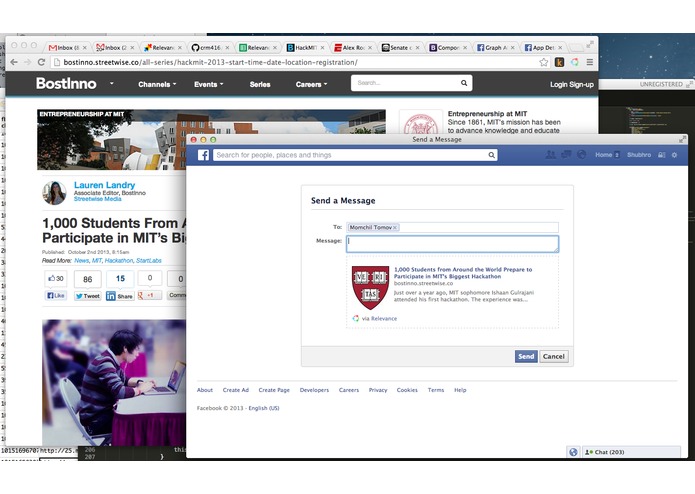Click the Hackathon tag link

click(119, 261)
